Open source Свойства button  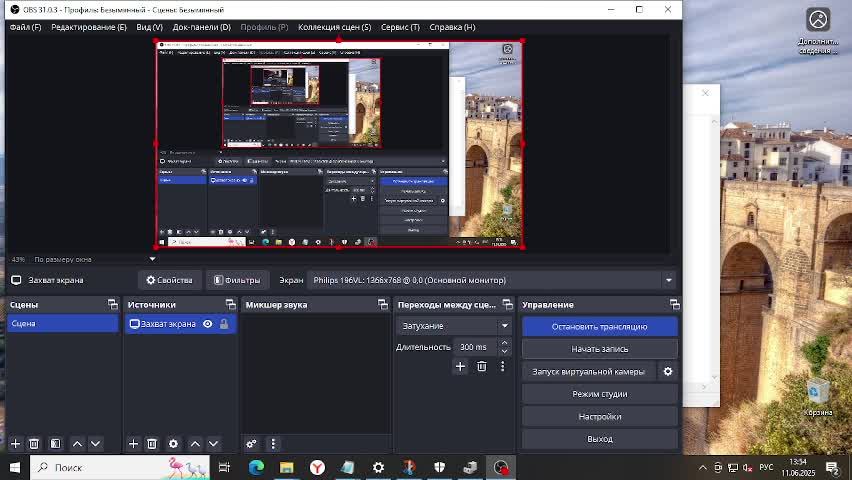tap(170, 280)
